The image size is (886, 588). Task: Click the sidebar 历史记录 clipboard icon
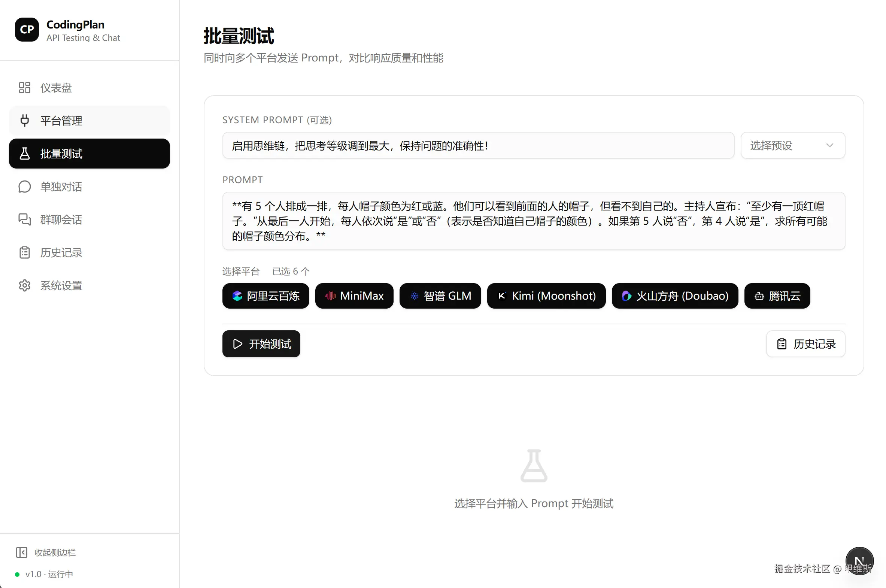tap(24, 253)
